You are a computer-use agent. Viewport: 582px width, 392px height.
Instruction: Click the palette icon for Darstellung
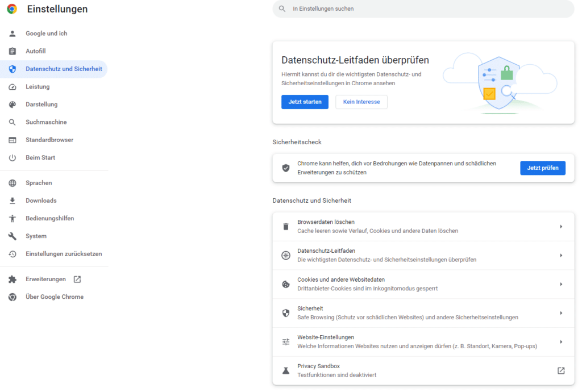coord(13,105)
